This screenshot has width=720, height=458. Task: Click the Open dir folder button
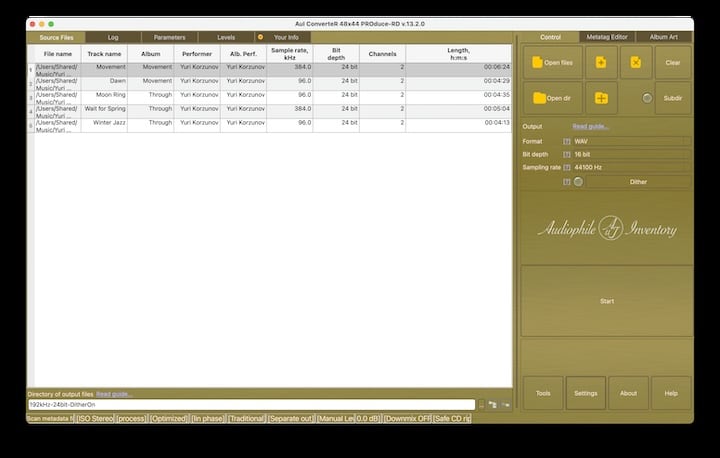[553, 98]
